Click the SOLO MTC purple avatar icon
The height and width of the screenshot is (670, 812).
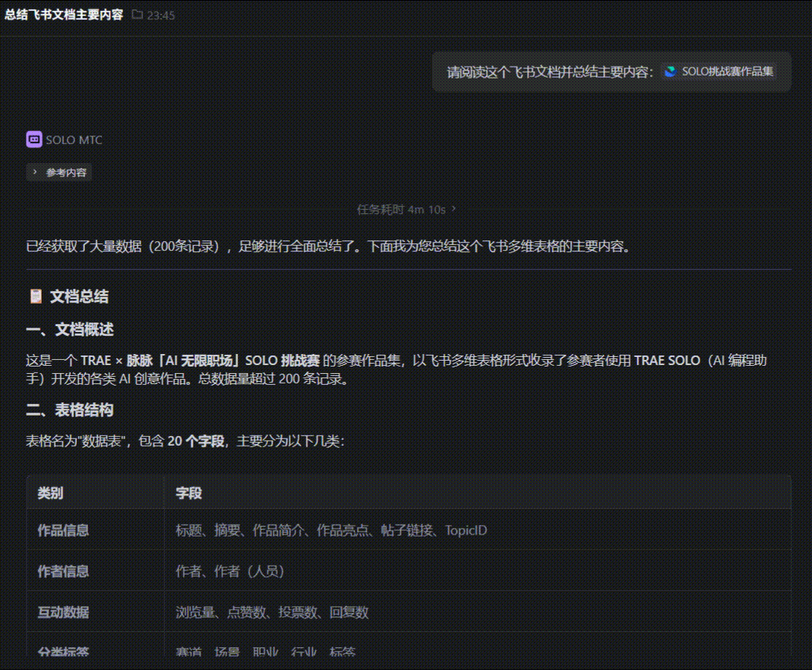[34, 139]
